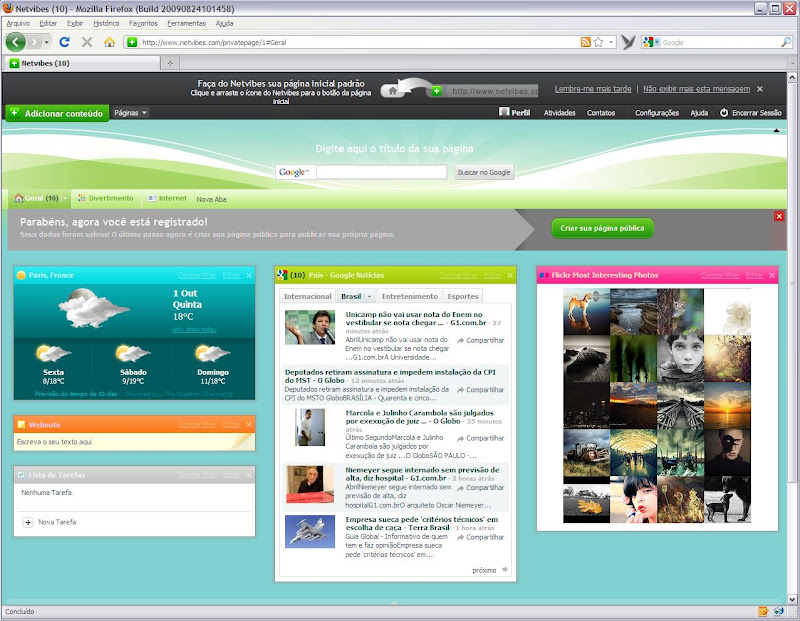The height and width of the screenshot is (621, 800).
Task: Click the RSS feed icon in address bar
Action: [586, 42]
